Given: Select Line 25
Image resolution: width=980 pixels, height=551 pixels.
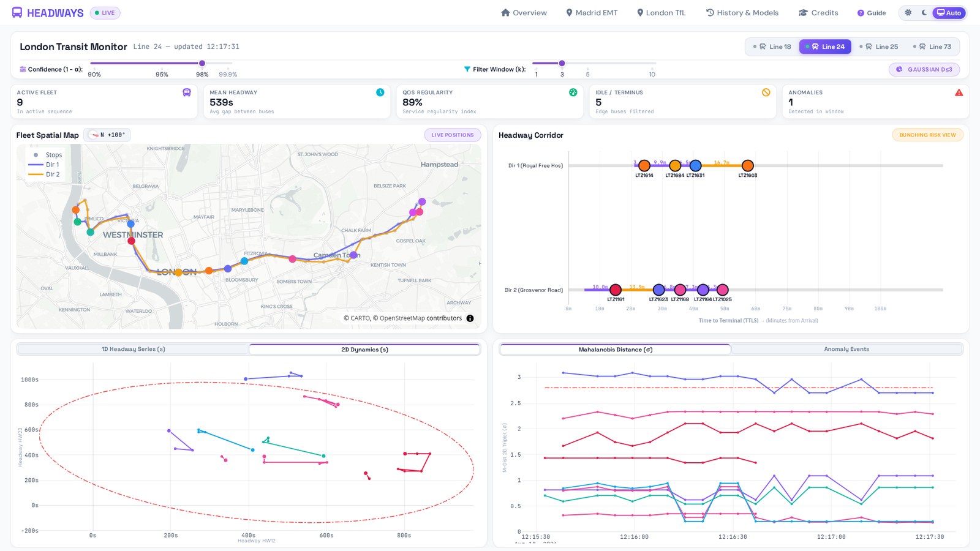Looking at the screenshot, I should point(880,47).
